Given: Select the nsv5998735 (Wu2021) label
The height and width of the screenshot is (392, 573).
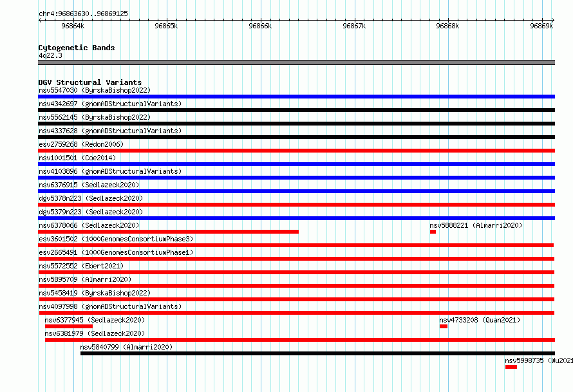Looking at the screenshot, I should [x=539, y=360].
